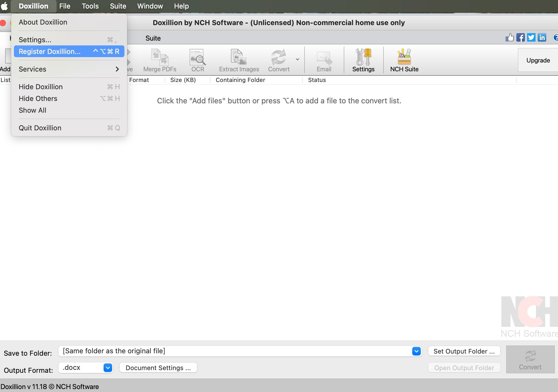
Task: Click the LinkedIn share icon
Action: 542,37
